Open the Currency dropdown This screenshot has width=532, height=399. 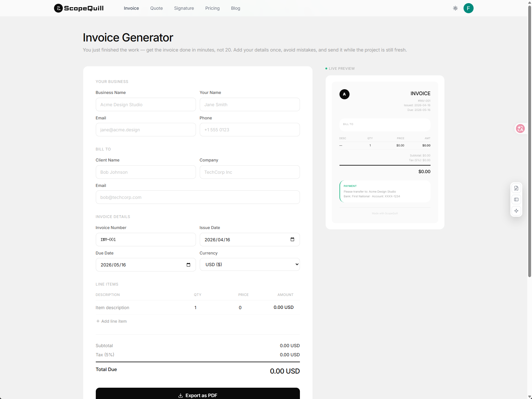tap(250, 265)
